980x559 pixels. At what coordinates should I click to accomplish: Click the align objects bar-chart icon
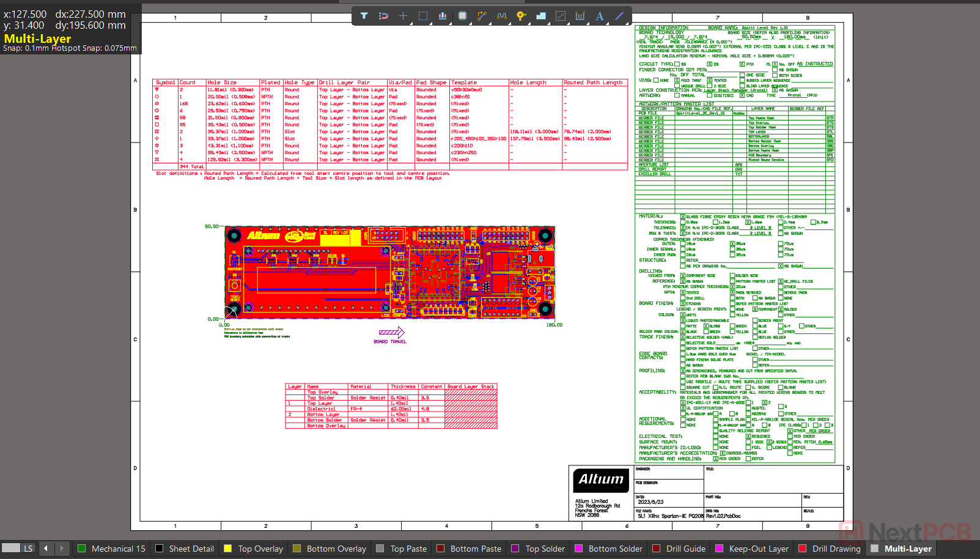click(x=442, y=16)
